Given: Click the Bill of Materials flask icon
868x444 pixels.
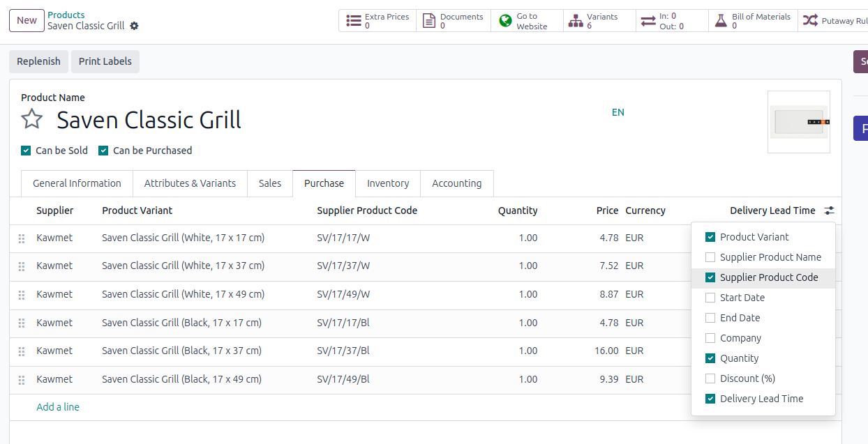Looking at the screenshot, I should (721, 21).
